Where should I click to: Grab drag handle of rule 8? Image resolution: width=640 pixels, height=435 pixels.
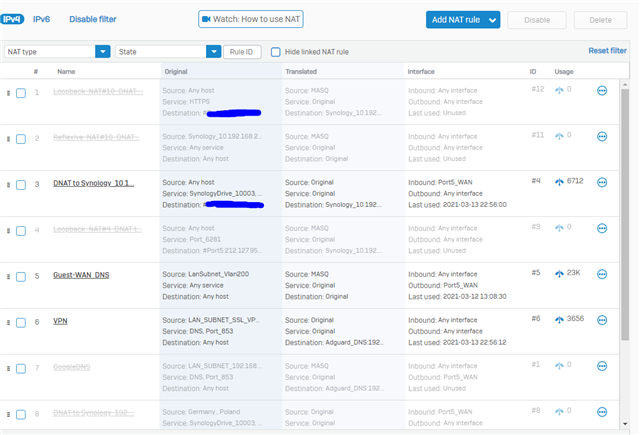(x=8, y=415)
